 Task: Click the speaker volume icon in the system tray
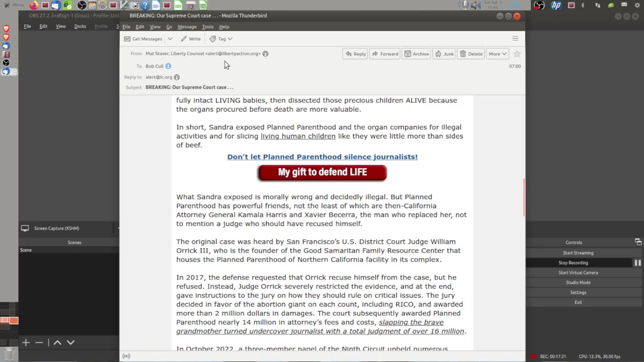475,6
